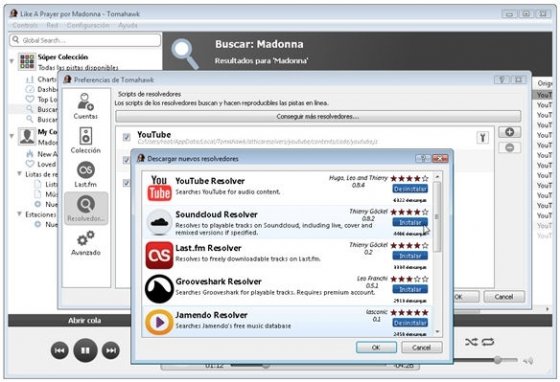Image resolution: width=560 pixels, height=382 pixels.
Task: Toggle third resolver checkbox in list
Action: click(x=126, y=183)
